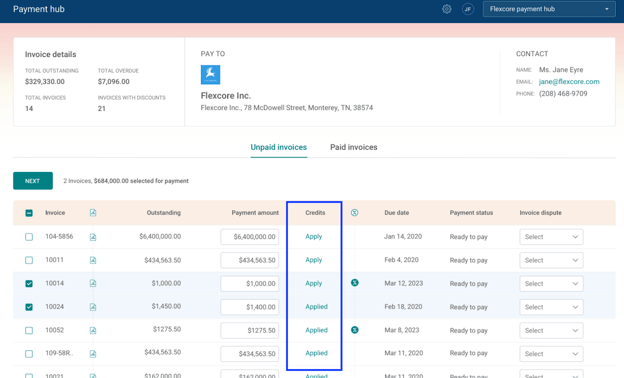Click the Invoice dispute column header
The image size is (624, 378).
[540, 212]
